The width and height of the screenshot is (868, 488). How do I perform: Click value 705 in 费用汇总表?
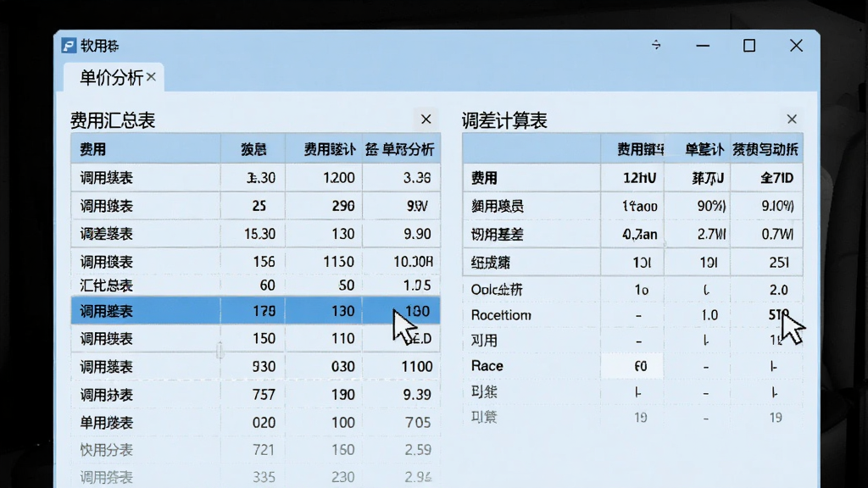[417, 422]
